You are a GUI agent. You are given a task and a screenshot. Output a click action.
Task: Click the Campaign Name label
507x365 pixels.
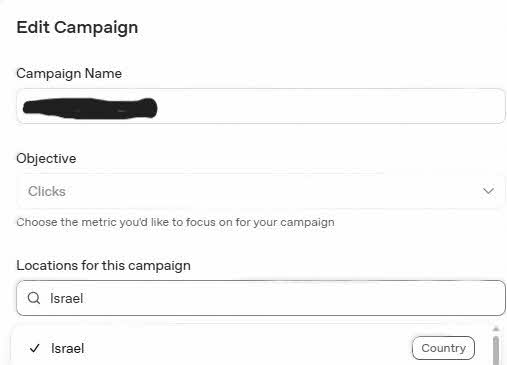69,73
